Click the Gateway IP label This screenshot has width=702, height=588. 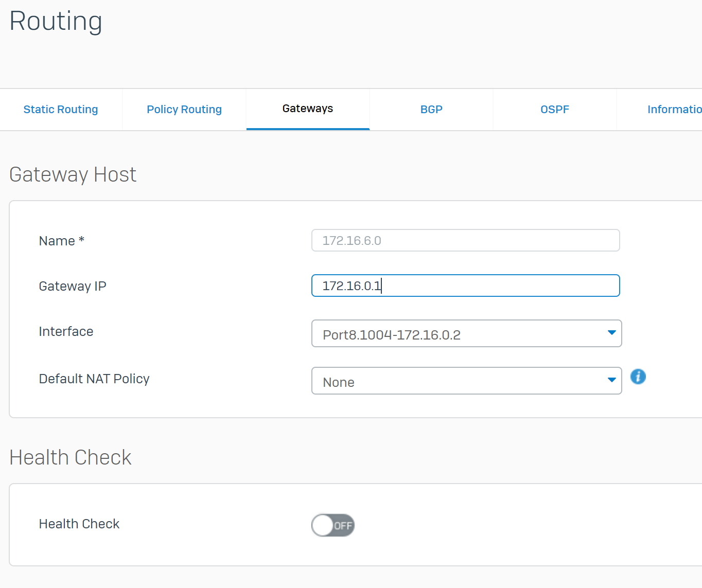(73, 287)
